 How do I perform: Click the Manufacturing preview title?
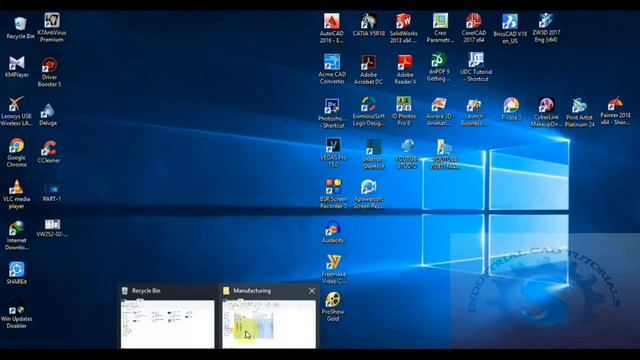coord(252,291)
